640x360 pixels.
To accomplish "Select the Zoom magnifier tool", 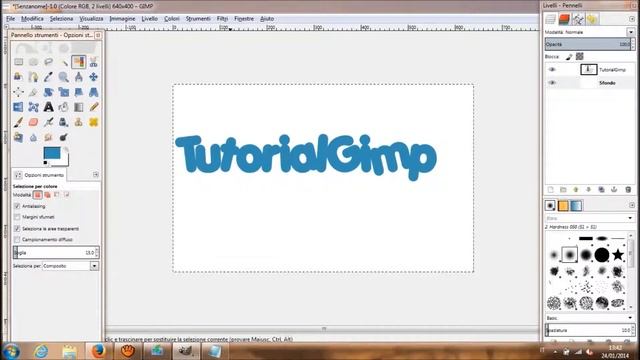I will click(x=64, y=77).
